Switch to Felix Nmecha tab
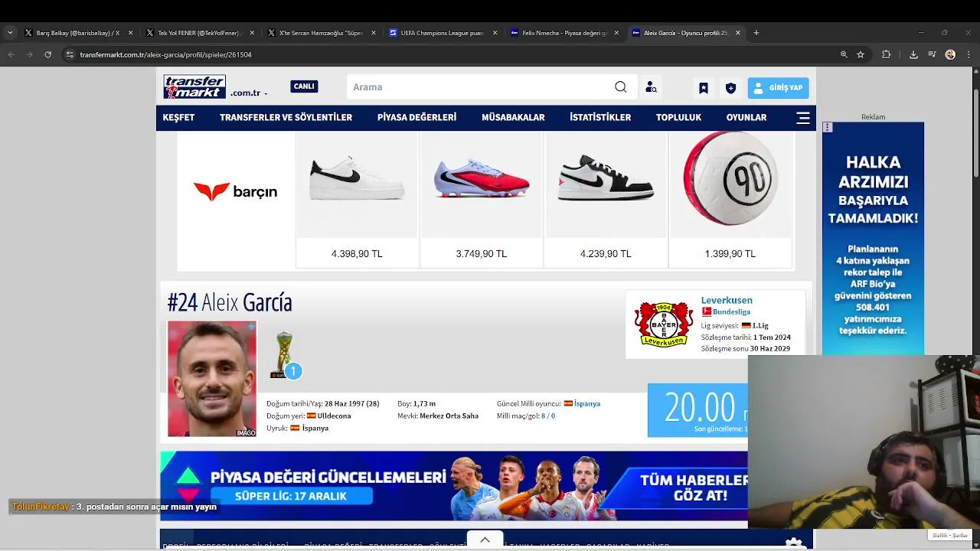980x551 pixels. pos(563,33)
